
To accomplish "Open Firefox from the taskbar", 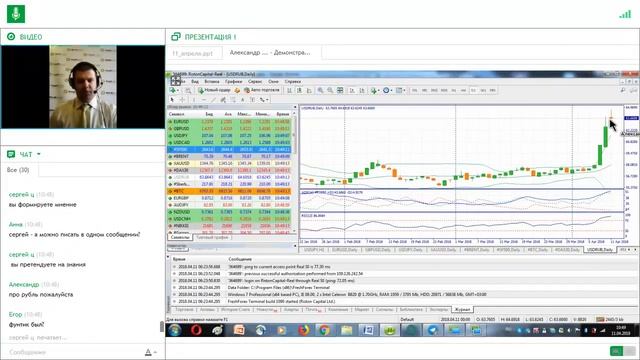I will click(x=303, y=330).
